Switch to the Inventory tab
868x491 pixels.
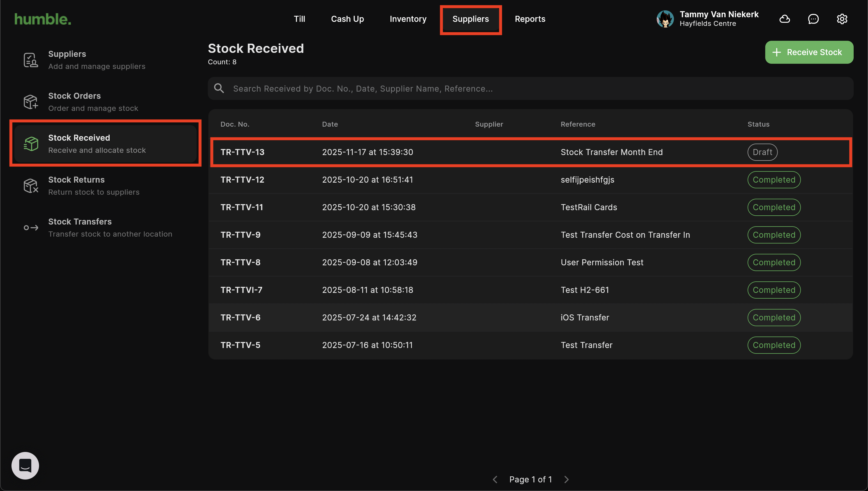[x=408, y=19]
